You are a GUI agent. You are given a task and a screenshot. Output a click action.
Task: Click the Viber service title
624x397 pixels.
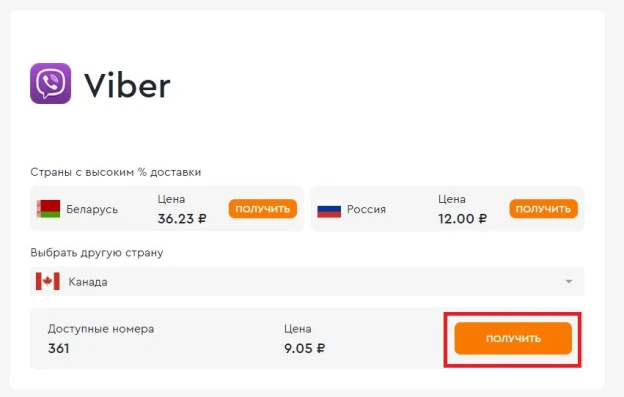coord(127,85)
